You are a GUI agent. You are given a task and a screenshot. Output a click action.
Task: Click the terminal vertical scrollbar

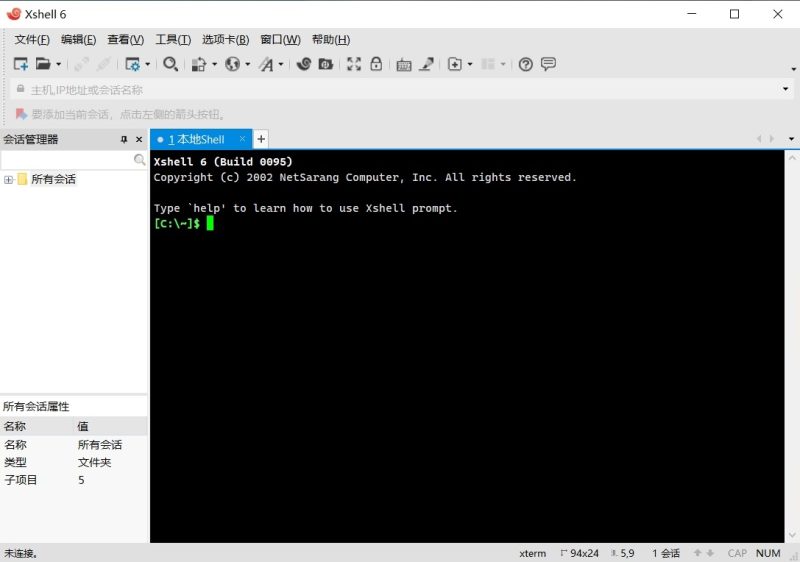[792, 346]
